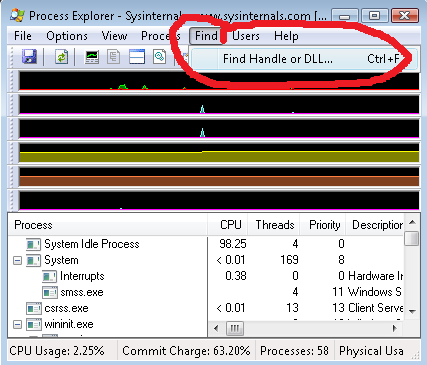Click the smss.exe process icon
The image size is (427, 365).
coord(50,293)
